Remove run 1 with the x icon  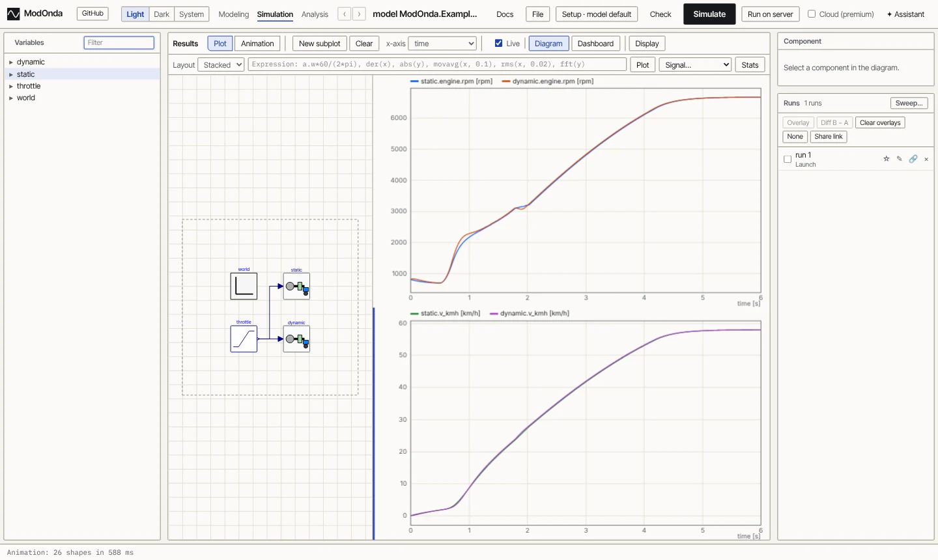click(x=926, y=159)
